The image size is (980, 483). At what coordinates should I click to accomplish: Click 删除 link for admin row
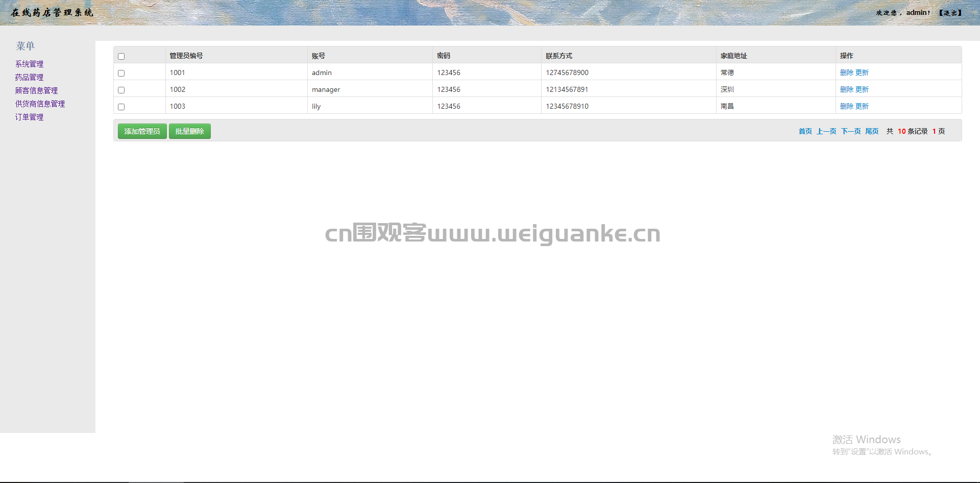(847, 73)
